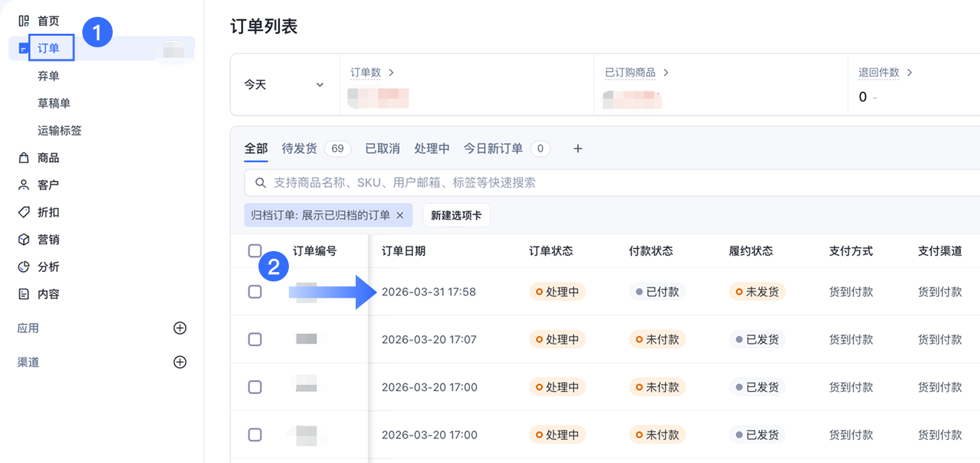Click the Marketing (营销) cube icon
The height and width of the screenshot is (463, 980).
click(24, 240)
